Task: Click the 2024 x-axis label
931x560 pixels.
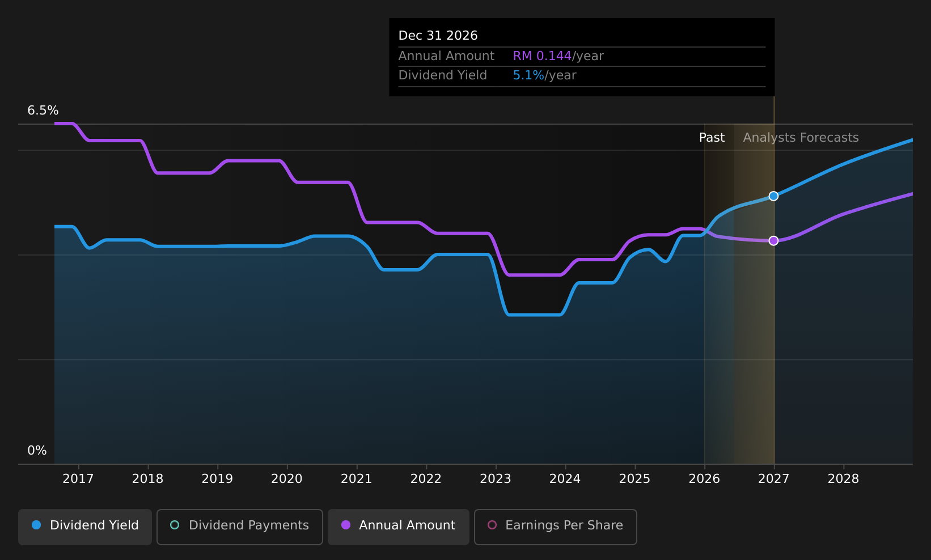Action: click(565, 479)
